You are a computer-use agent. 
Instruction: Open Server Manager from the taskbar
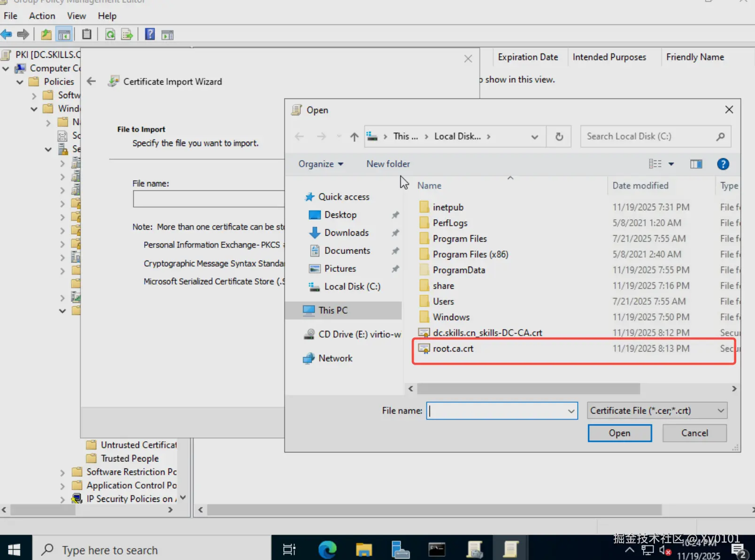tap(401, 549)
